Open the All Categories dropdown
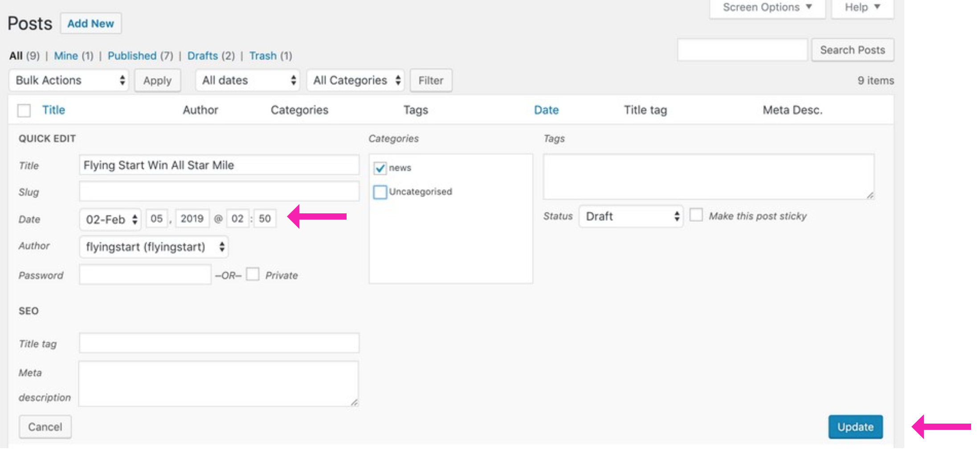Screen dimensions: 980x449 click(355, 81)
